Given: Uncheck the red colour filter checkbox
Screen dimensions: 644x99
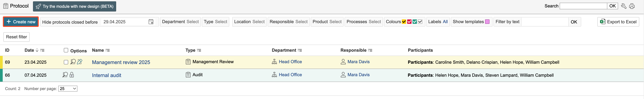Looking at the screenshot, I should (x=409, y=22).
